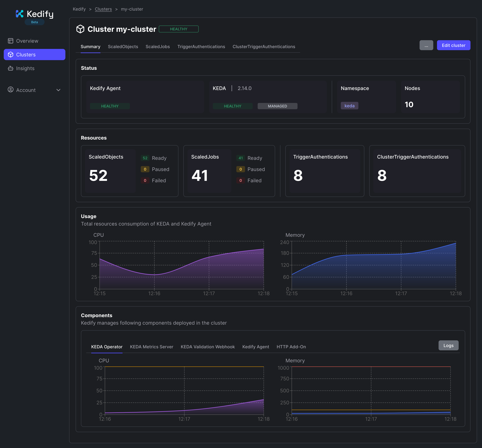Open the Insights robot icon
This screenshot has height=448, width=482.
point(10,68)
